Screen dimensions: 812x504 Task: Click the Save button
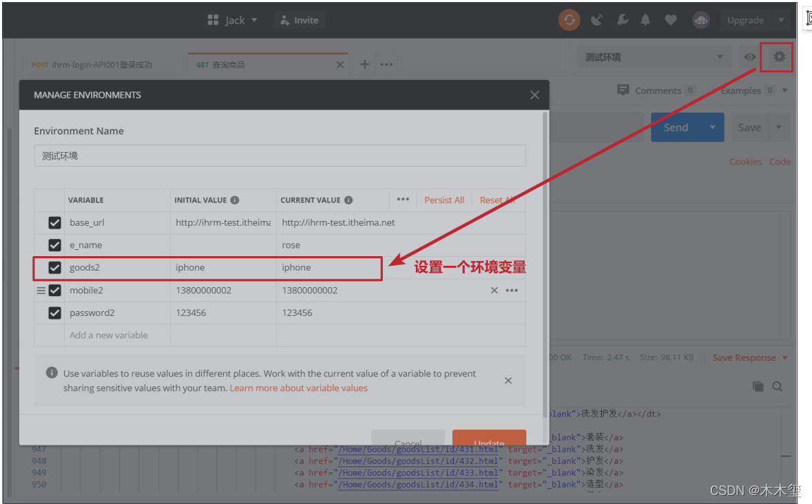click(749, 127)
